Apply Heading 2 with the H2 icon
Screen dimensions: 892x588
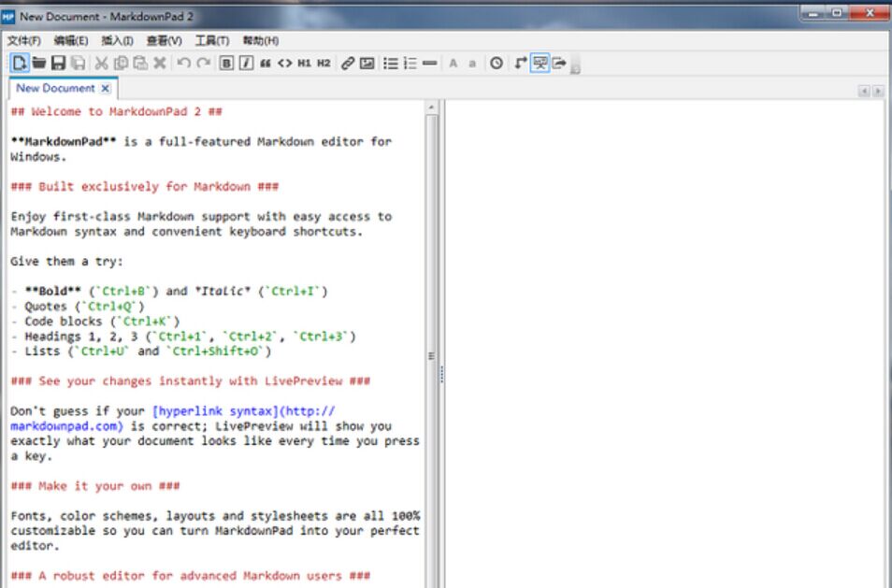324,64
